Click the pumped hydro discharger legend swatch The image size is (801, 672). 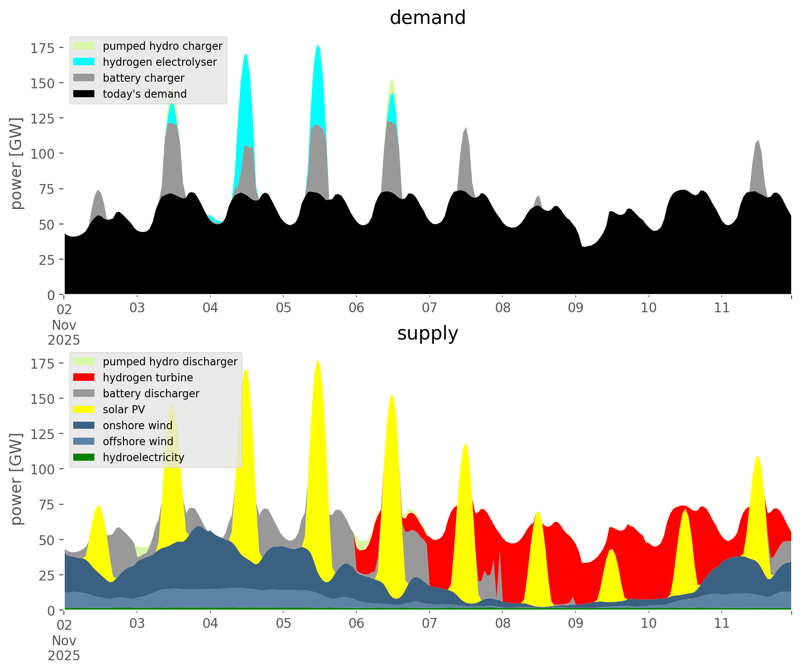84,362
